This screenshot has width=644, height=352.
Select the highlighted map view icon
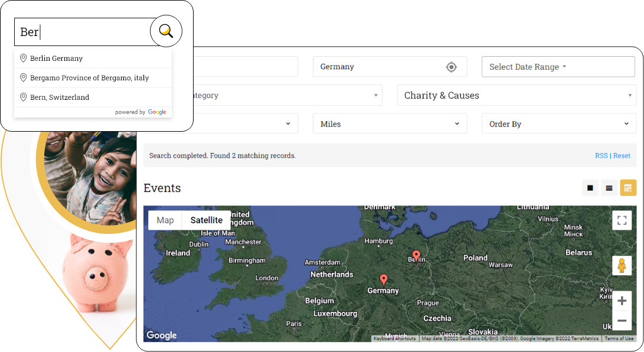pyautogui.click(x=627, y=188)
